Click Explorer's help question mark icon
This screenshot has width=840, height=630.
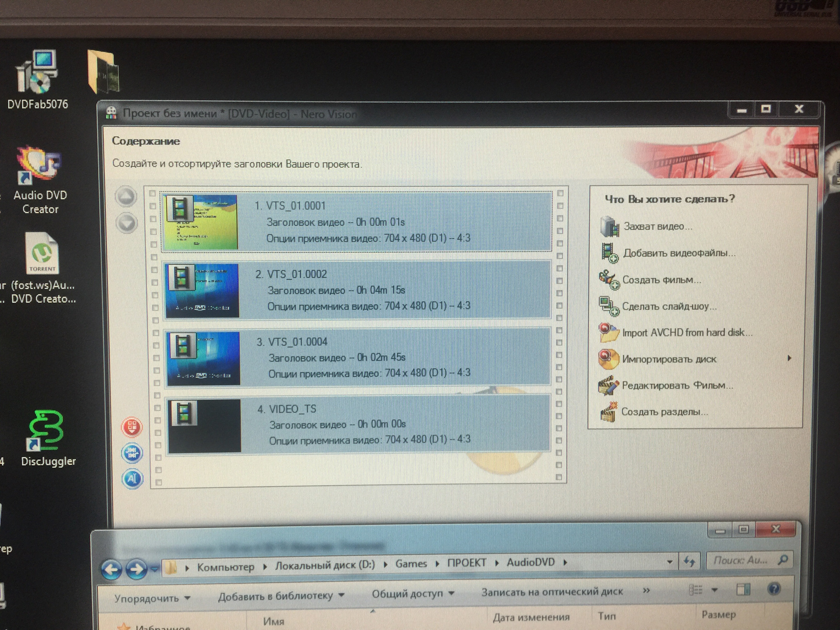(x=773, y=589)
